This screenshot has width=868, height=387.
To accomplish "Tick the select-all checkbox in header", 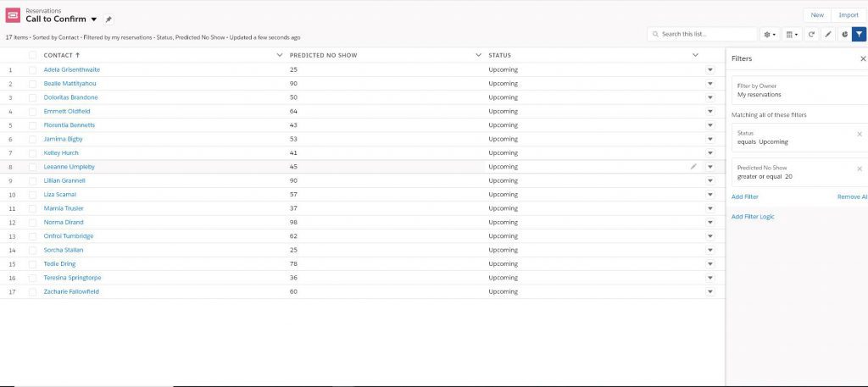I will [x=33, y=55].
